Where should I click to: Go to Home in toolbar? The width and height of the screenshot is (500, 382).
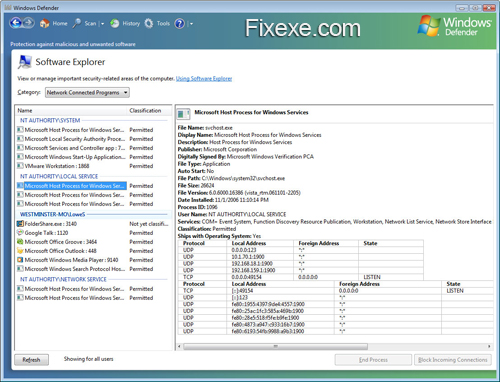click(60, 23)
